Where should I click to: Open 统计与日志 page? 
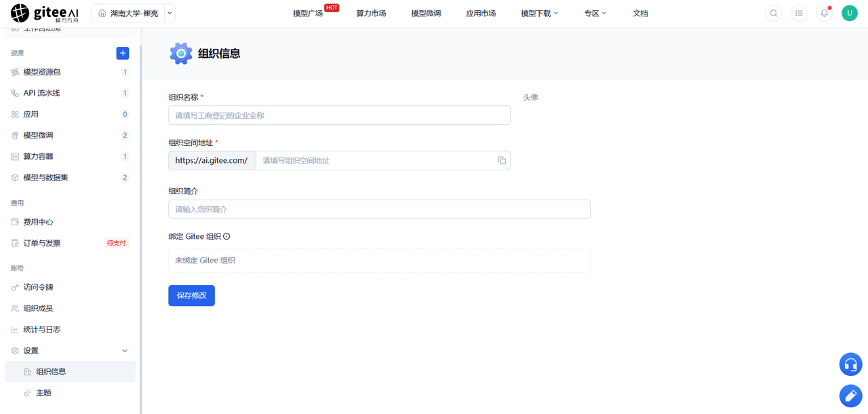tap(70, 329)
